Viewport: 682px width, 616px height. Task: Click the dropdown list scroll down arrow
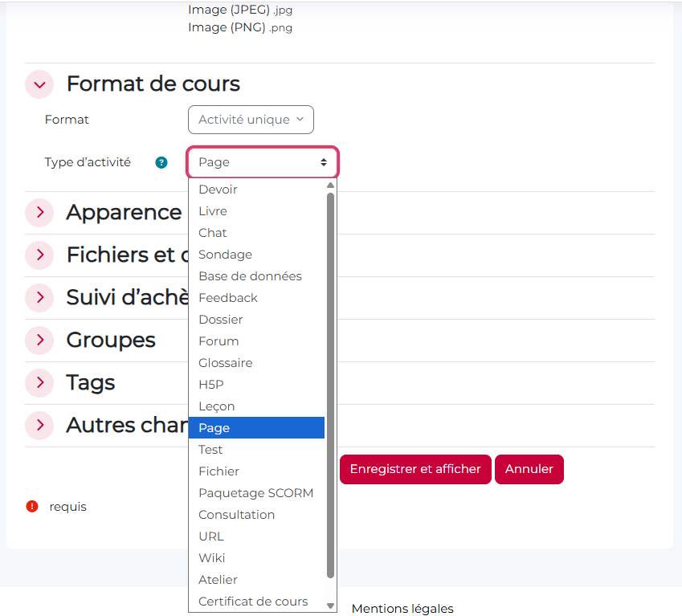[330, 606]
